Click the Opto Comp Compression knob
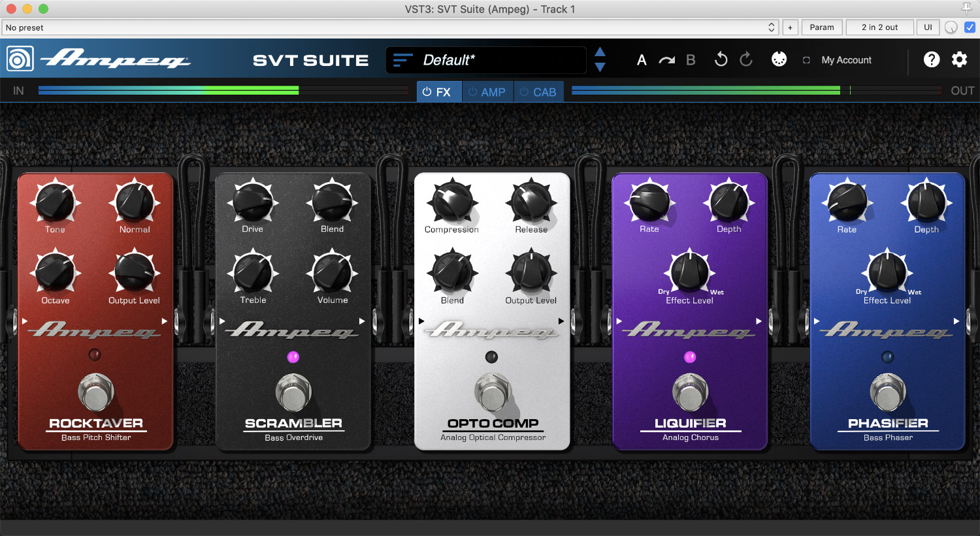 tap(452, 202)
